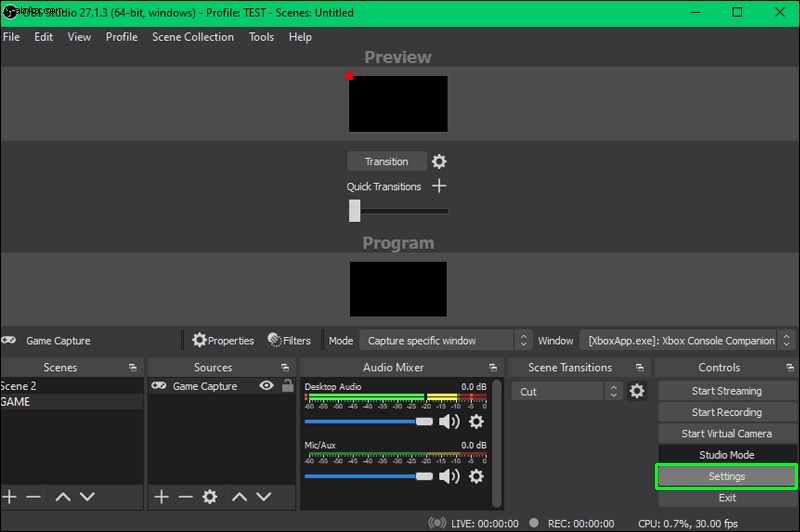Viewport: 800px width, 532px height.
Task: Open Desktop Audio settings gear
Action: tap(476, 421)
